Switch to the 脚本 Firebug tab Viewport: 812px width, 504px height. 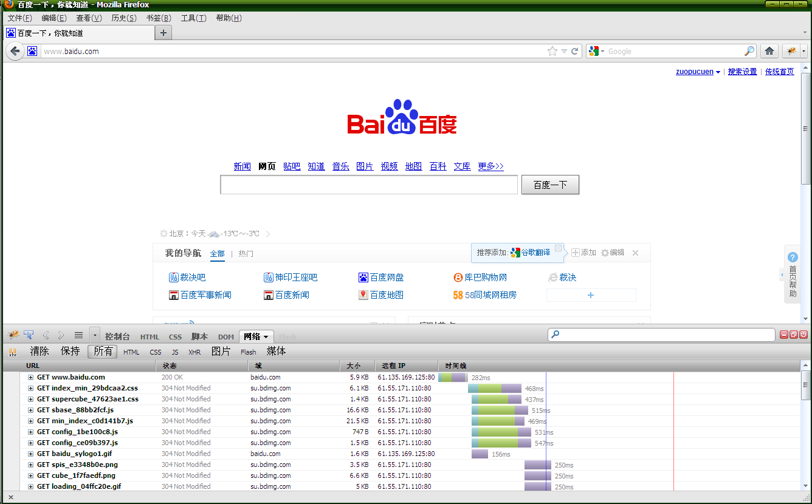199,336
